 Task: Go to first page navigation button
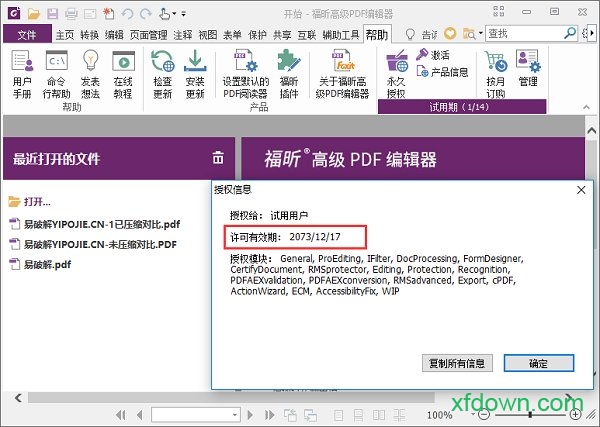[x=121, y=415]
